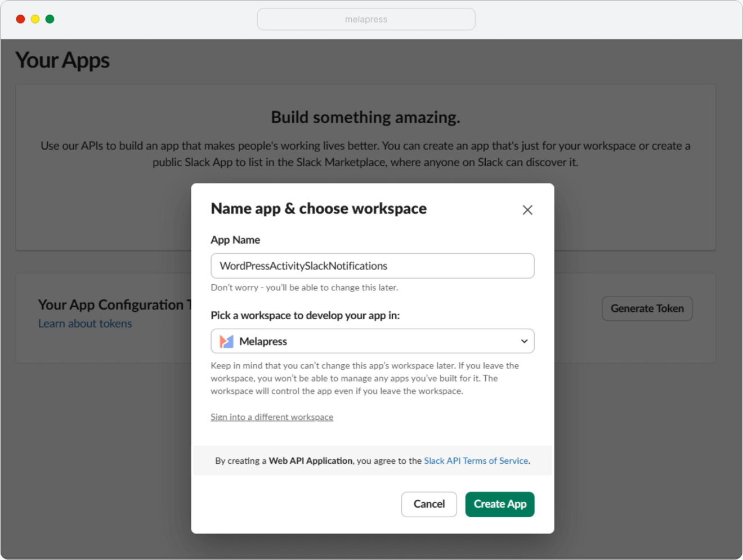The image size is (743, 560).
Task: Open Slack API Terms of Service link
Action: pyautogui.click(x=476, y=460)
